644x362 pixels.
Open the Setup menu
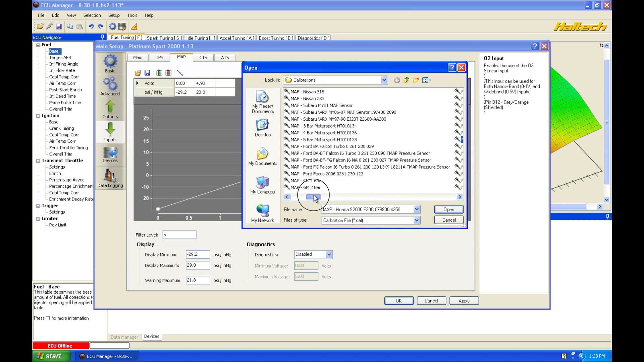114,15
